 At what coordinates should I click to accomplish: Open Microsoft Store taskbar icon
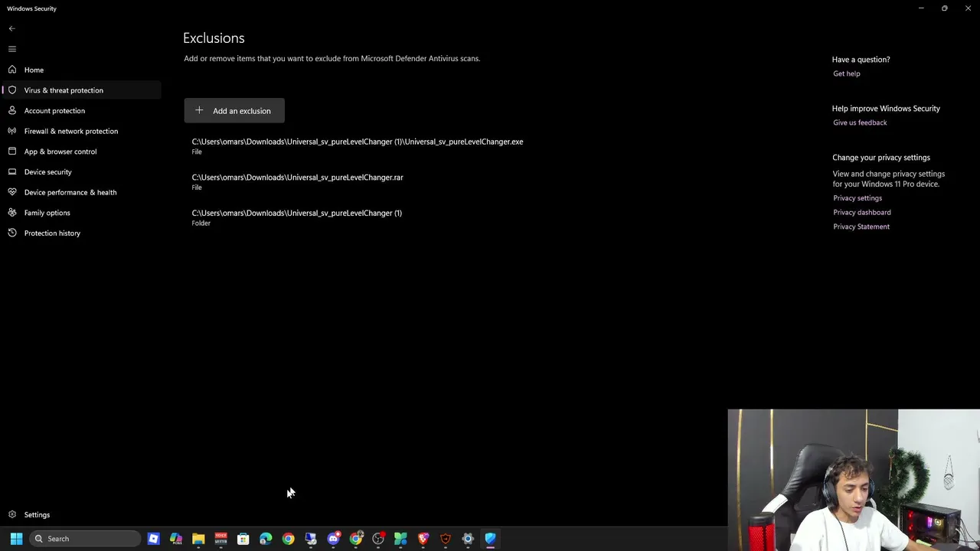pyautogui.click(x=243, y=539)
